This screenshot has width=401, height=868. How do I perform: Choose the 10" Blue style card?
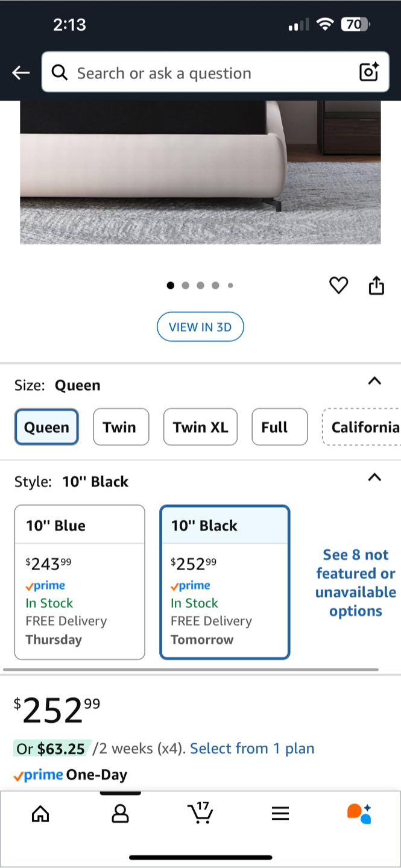(80, 582)
